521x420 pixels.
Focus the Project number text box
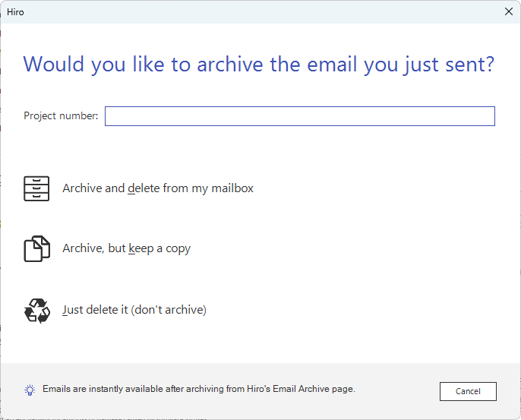[299, 116]
